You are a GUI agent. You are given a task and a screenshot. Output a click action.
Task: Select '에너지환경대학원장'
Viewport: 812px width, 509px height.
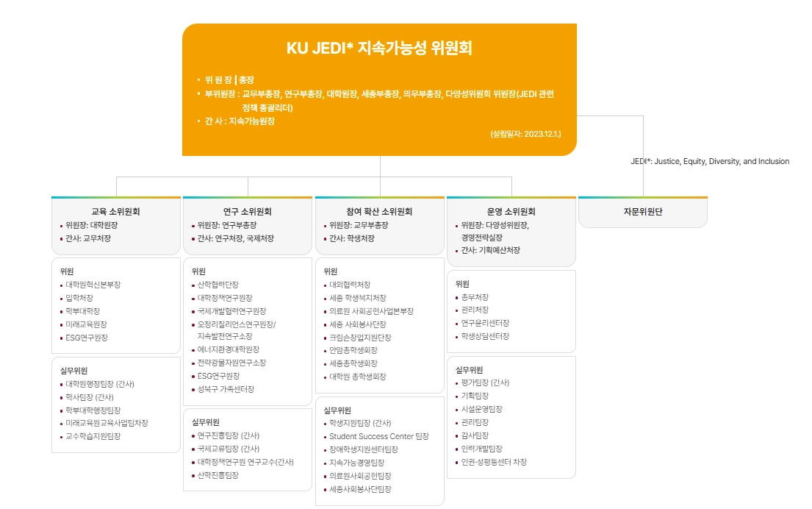coord(229,349)
